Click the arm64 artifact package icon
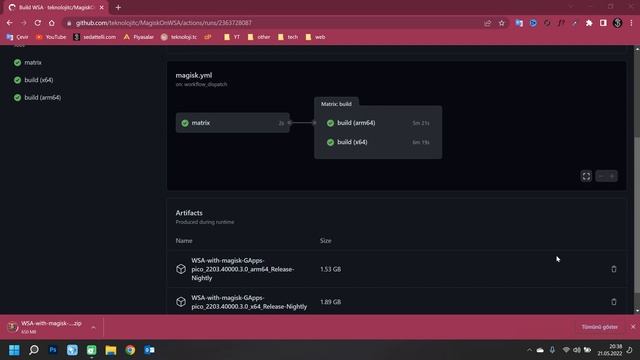Viewport: 640px width, 360px height. (181, 269)
